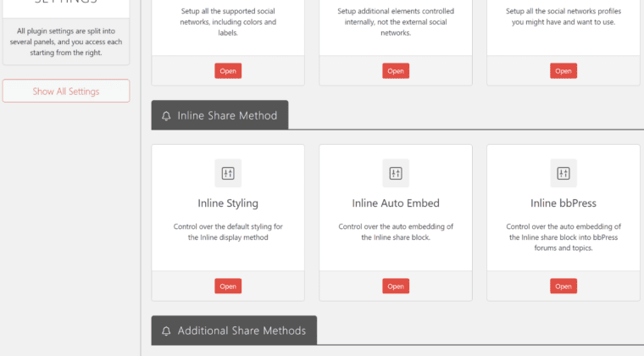Click the Inline bbPress sliders icon
The image size is (644, 356).
pyautogui.click(x=563, y=173)
